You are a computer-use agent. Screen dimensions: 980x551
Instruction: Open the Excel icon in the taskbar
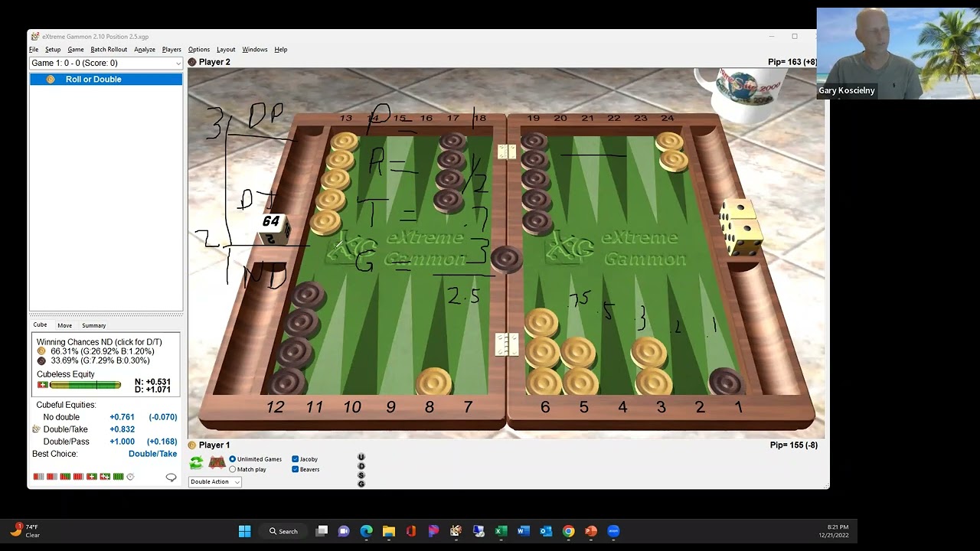point(501,531)
